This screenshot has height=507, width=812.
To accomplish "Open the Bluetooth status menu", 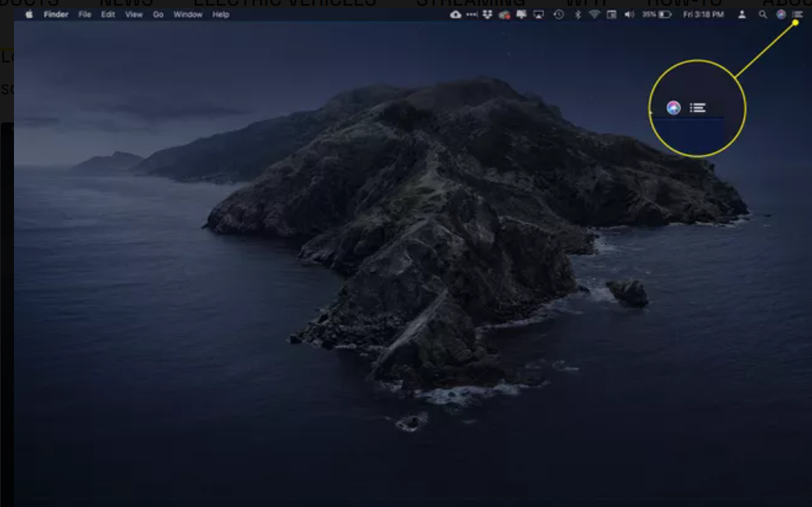I will [578, 15].
